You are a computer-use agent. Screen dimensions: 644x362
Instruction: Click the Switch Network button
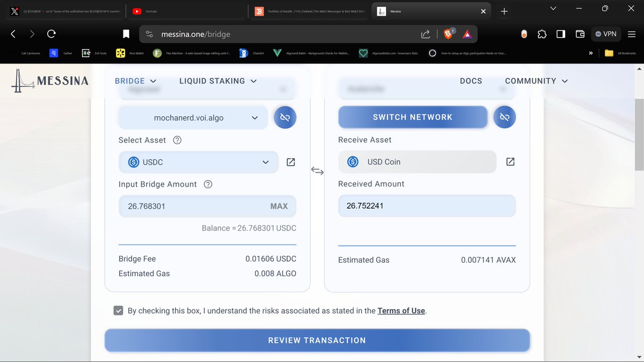[413, 117]
